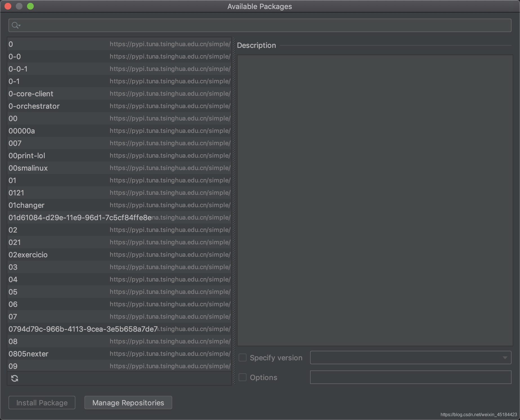Select package "00smalinux"
Image resolution: width=520 pixels, height=420 pixels.
[119, 168]
